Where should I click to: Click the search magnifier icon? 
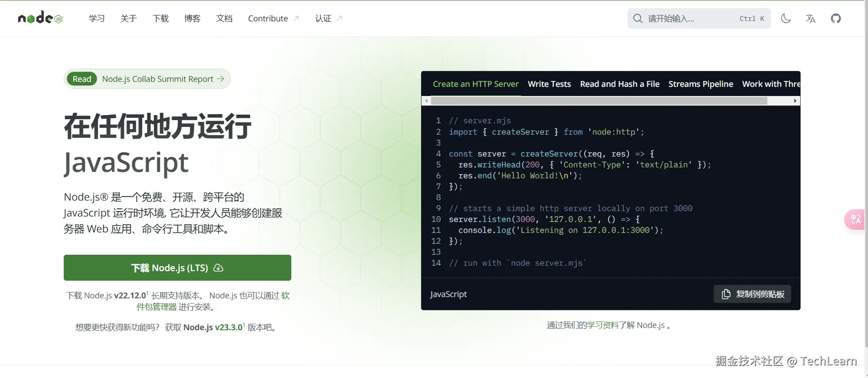point(638,19)
